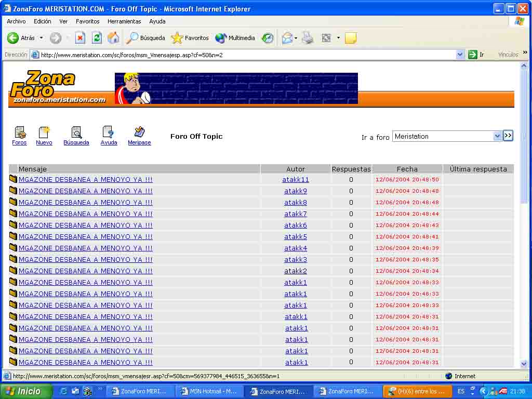Expand the Vínculos links chevron
Viewport: 532px width, 399px height.
525,52
